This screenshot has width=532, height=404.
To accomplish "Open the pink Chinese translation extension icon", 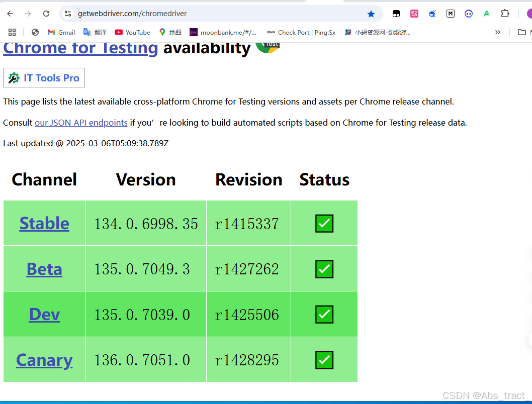I will [414, 14].
